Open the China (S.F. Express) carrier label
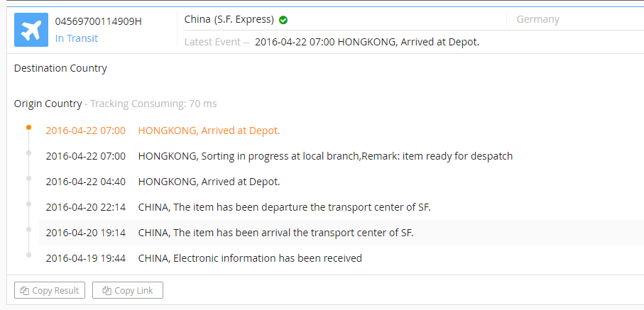Screen dimensions: 644x310 coord(229,19)
